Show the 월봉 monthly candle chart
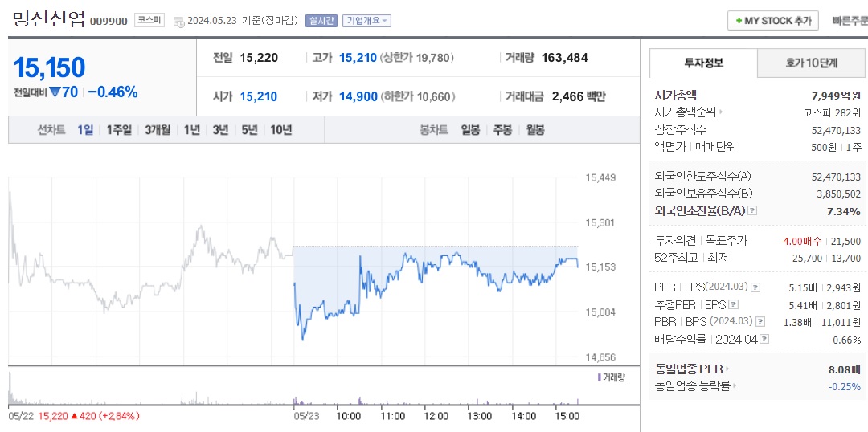Viewport: 868px width, 432px height. 535,131
